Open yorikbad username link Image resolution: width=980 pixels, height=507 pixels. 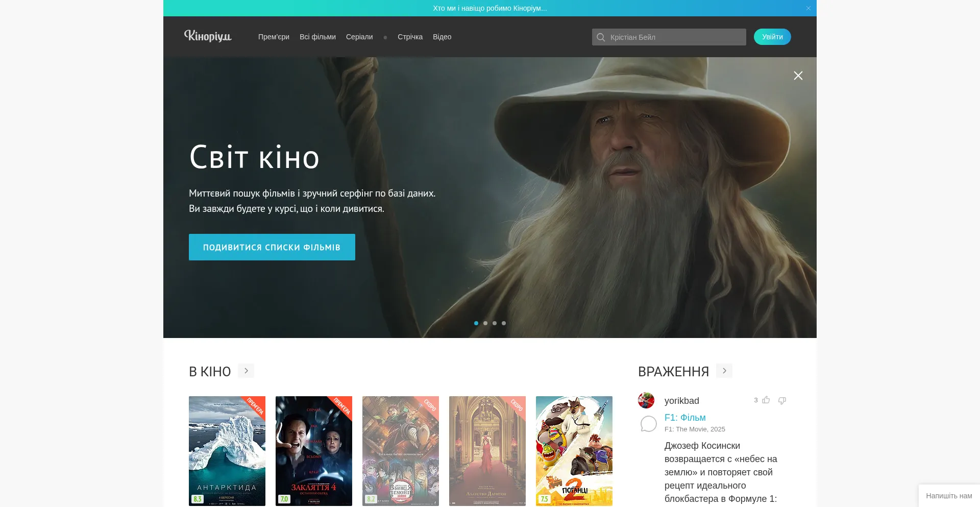(x=682, y=401)
